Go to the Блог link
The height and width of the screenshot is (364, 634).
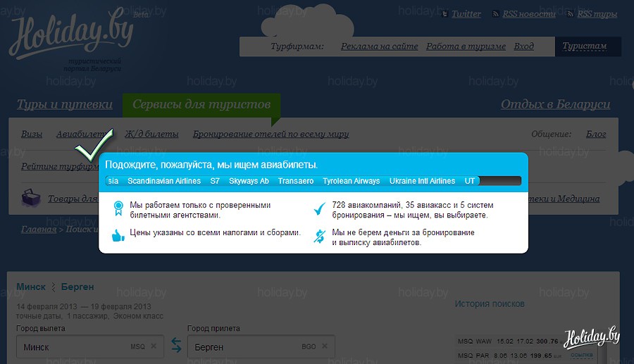[x=596, y=134]
